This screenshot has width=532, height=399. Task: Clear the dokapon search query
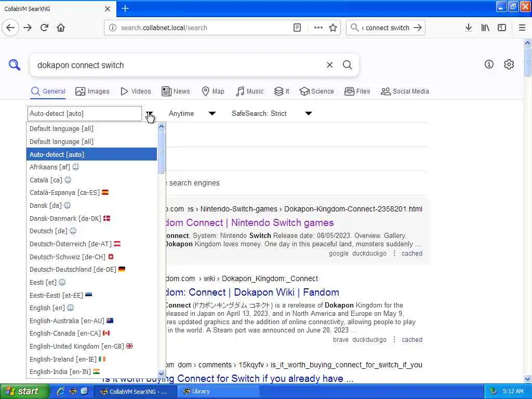[329, 65]
